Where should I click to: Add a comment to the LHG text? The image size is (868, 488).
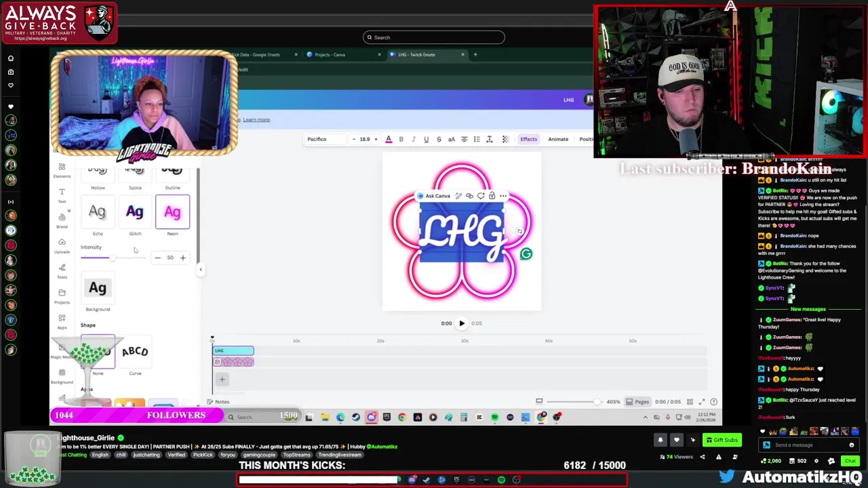pyautogui.click(x=481, y=196)
